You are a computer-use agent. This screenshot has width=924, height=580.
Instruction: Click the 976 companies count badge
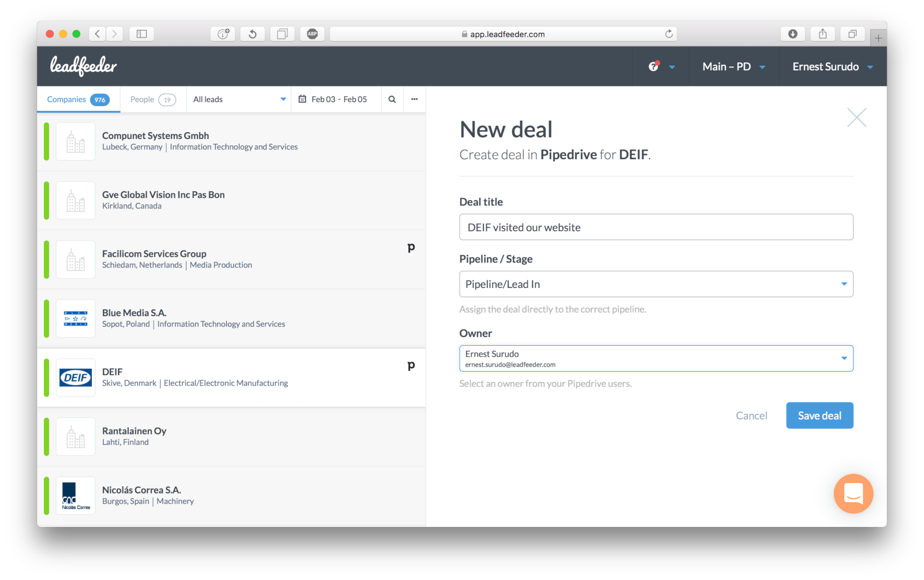pyautogui.click(x=100, y=100)
